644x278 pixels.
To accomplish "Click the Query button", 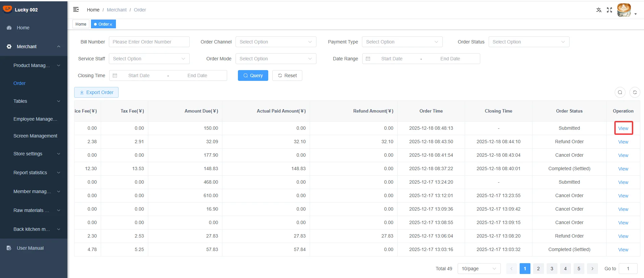I will tap(253, 75).
